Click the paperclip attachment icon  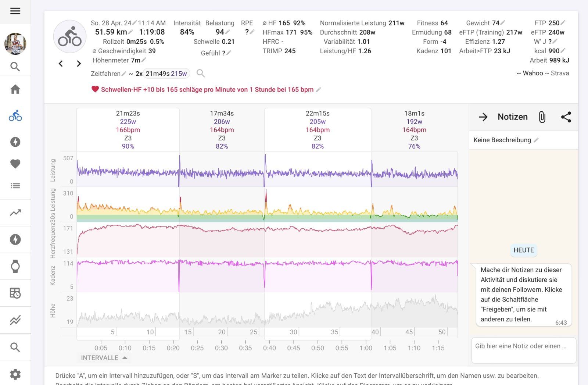542,117
